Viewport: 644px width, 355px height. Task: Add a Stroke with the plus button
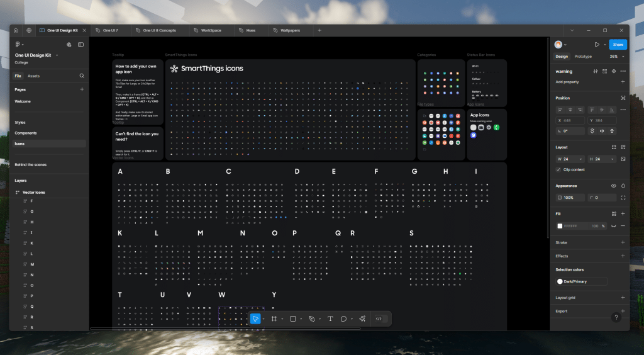coord(623,242)
